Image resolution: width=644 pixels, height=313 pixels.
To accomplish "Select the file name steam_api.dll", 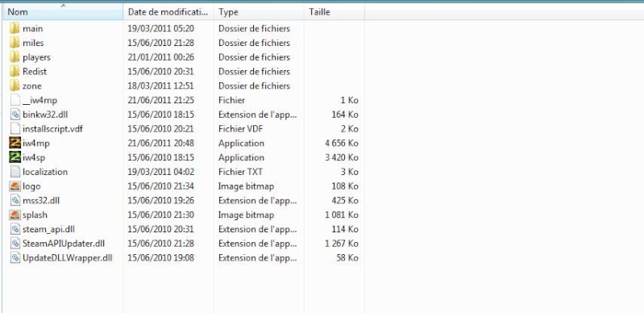I will point(49,229).
